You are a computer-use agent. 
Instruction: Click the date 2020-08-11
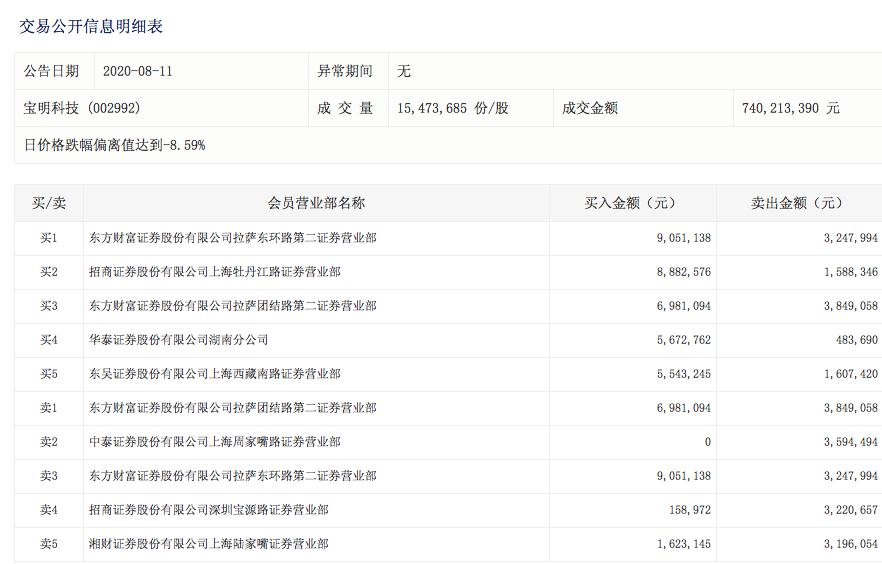coord(138,71)
